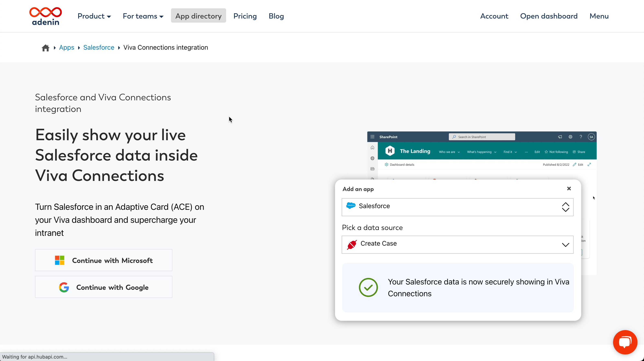Click the SharePoint help question mark icon
The height and width of the screenshot is (361, 644).
[x=581, y=137]
